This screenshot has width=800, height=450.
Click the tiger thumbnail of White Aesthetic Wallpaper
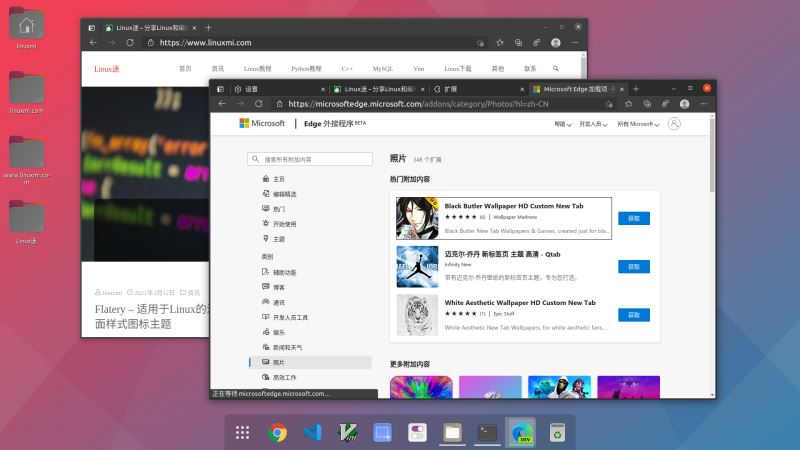(417, 315)
